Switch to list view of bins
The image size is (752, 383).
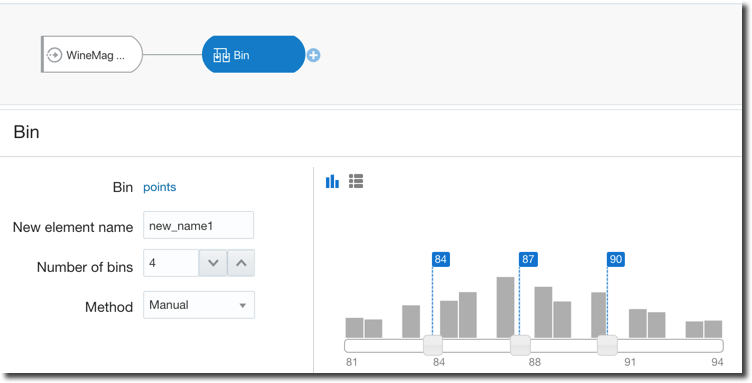(x=356, y=181)
